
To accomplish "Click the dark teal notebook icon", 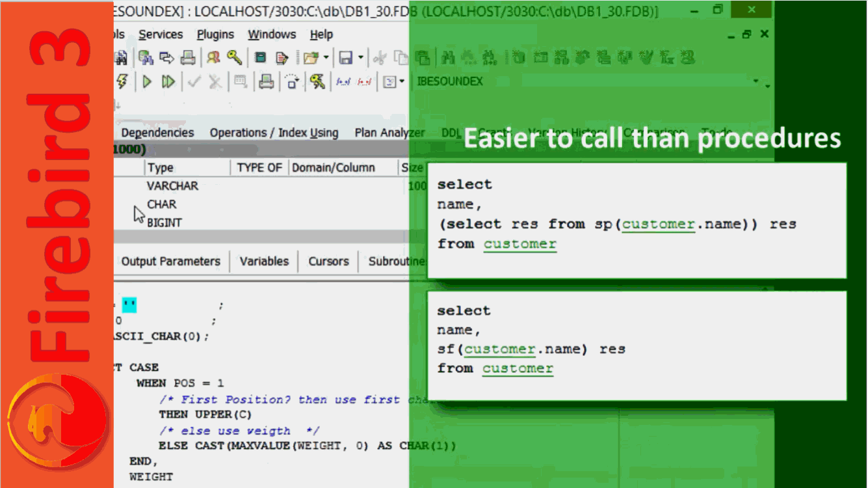I will tap(260, 58).
